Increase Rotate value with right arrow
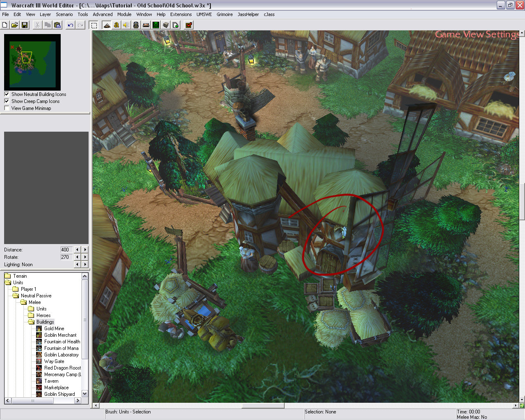Viewport: 525px width, 420px height. (85, 257)
